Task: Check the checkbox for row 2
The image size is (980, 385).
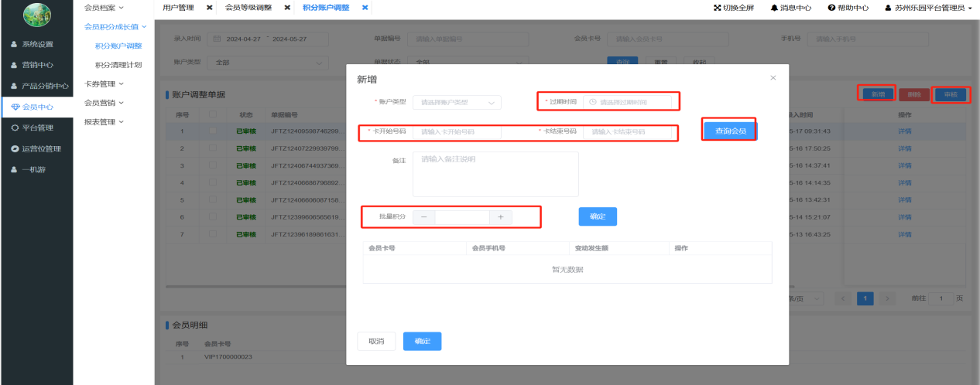Action: [213, 148]
